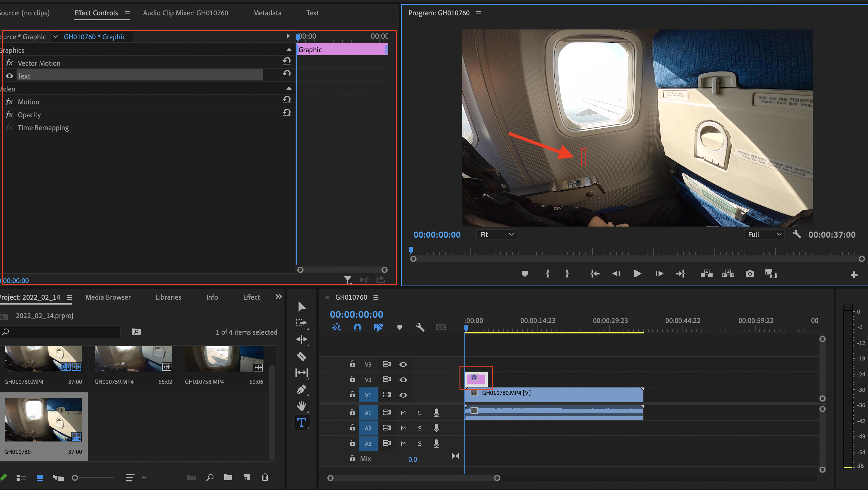The image size is (868, 490).
Task: Reset the Vector Motion effect
Action: click(286, 61)
